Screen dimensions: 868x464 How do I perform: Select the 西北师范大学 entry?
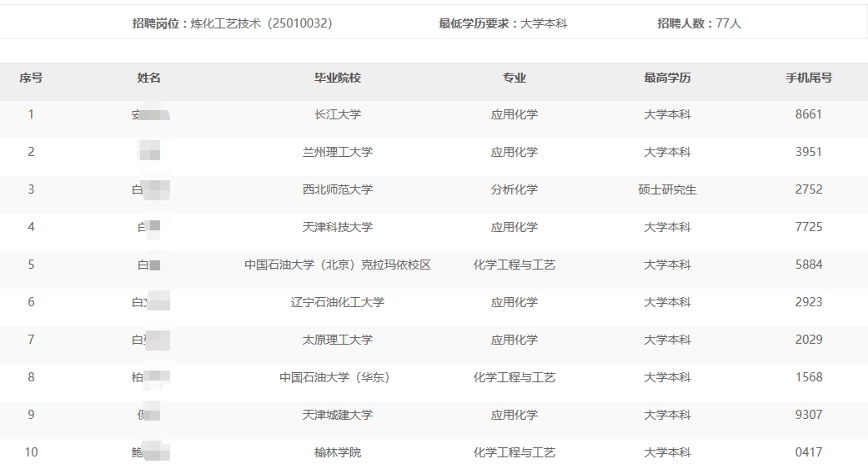tap(337, 189)
